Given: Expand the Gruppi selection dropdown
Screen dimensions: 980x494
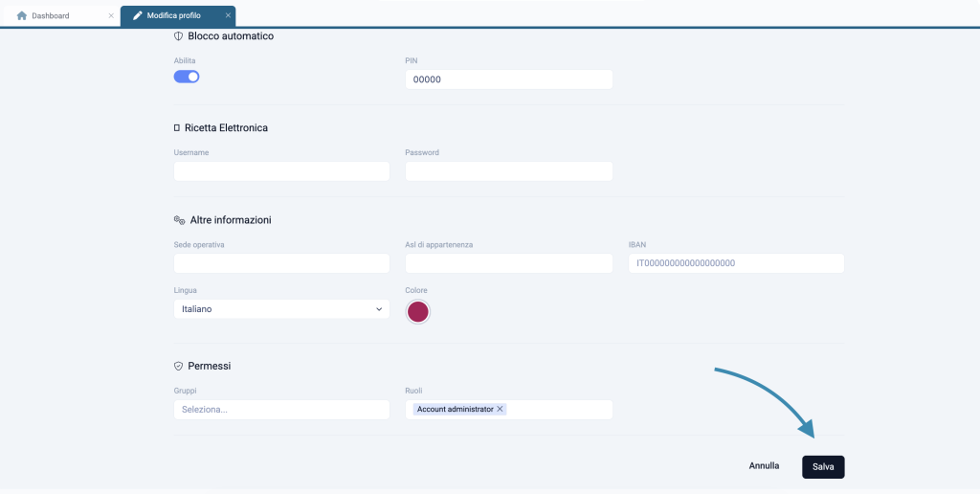Looking at the screenshot, I should pyautogui.click(x=281, y=409).
